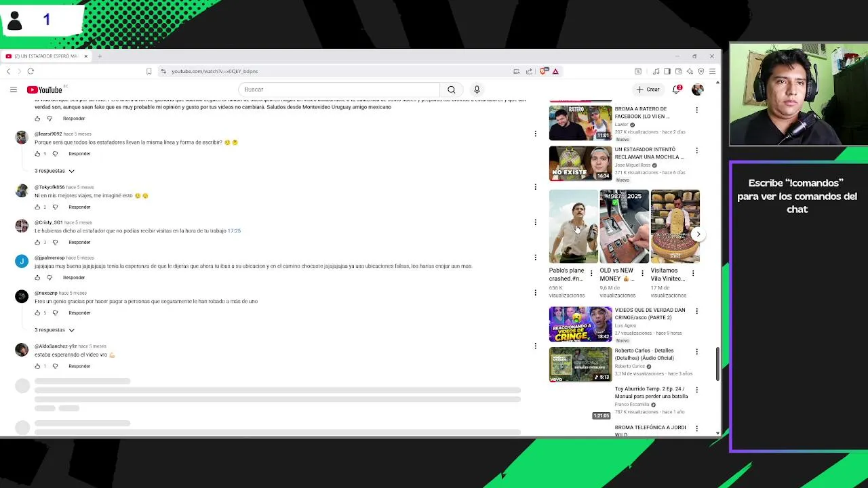Open VIDEOS QUE DE VERDAD DAN CRINGE thumbnail
The width and height of the screenshot is (868, 488).
pyautogui.click(x=580, y=324)
